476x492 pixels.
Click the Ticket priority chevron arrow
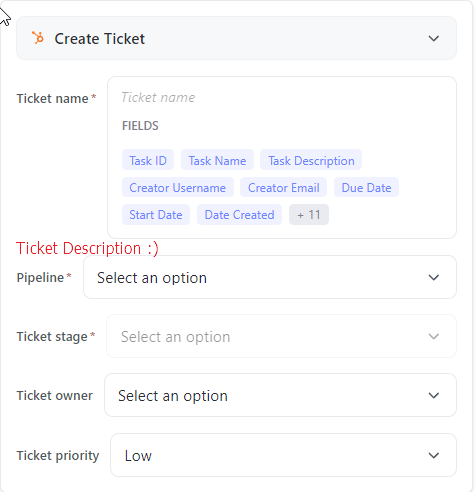[x=433, y=455]
